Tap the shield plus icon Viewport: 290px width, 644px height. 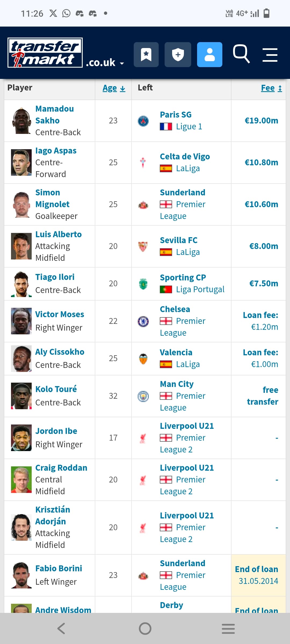coord(178,54)
